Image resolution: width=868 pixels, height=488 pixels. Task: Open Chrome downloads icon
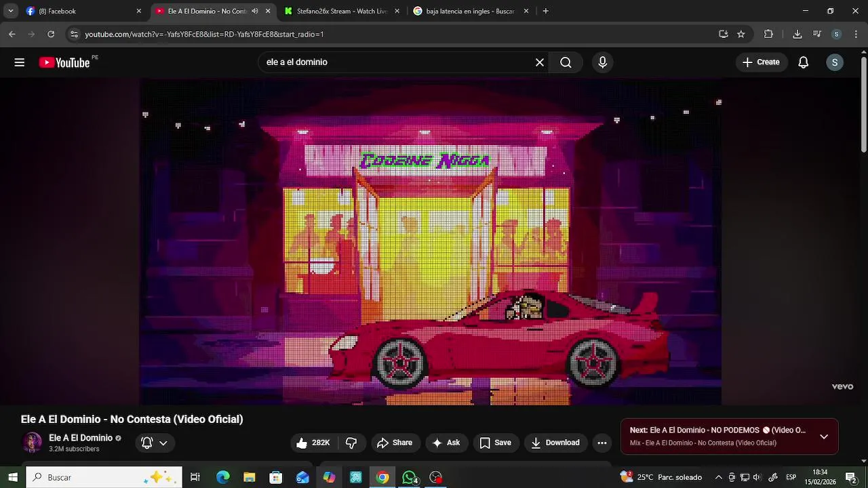[797, 34]
